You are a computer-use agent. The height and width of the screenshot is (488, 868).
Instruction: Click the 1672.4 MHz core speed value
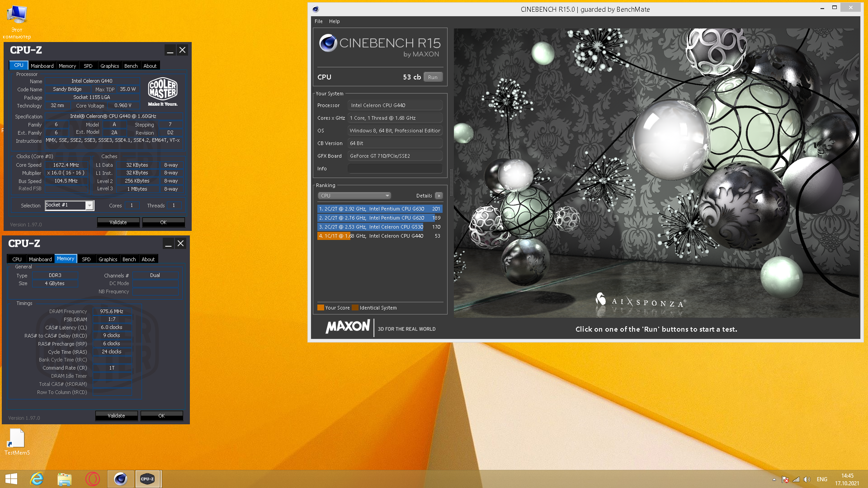[66, 165]
